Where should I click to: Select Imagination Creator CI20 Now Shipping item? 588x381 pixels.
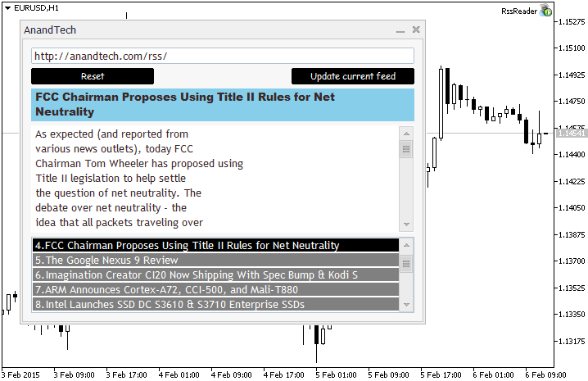215,274
